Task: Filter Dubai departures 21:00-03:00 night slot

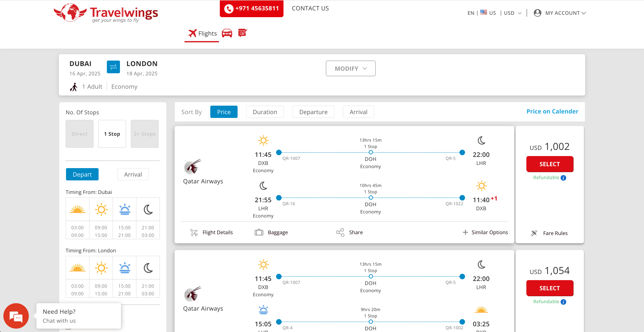Action: point(148,219)
